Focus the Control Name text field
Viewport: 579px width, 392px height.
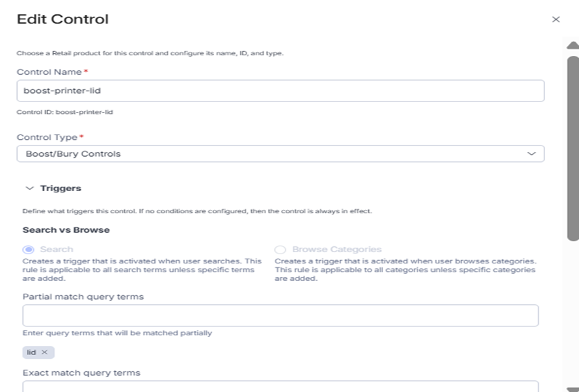[280, 91]
